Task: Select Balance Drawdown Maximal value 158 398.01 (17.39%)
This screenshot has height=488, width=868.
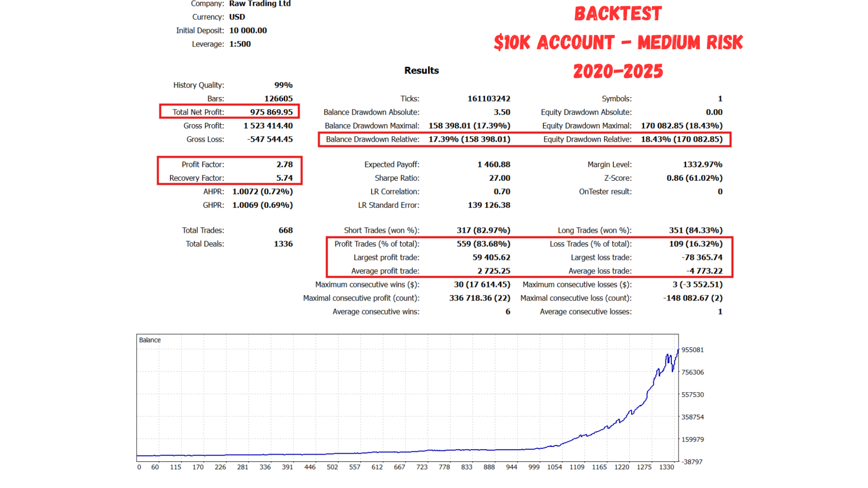Action: (x=469, y=126)
